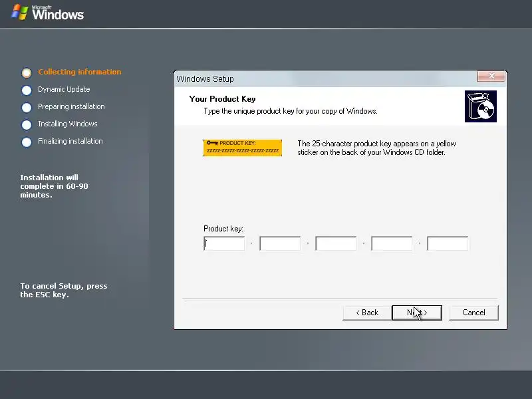This screenshot has width=532, height=399.
Task: Click the Installing Windows step bullet
Action: [x=27, y=125]
